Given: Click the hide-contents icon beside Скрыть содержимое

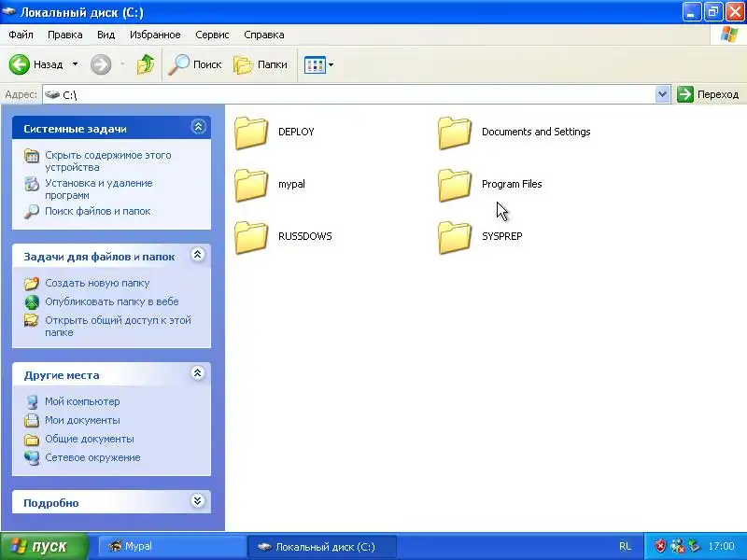Looking at the screenshot, I should point(32,156).
